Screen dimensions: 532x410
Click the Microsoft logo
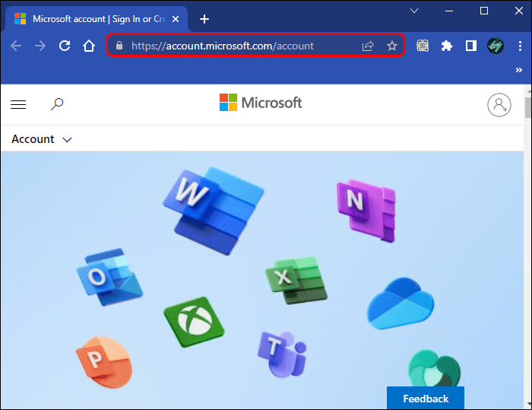[261, 103]
